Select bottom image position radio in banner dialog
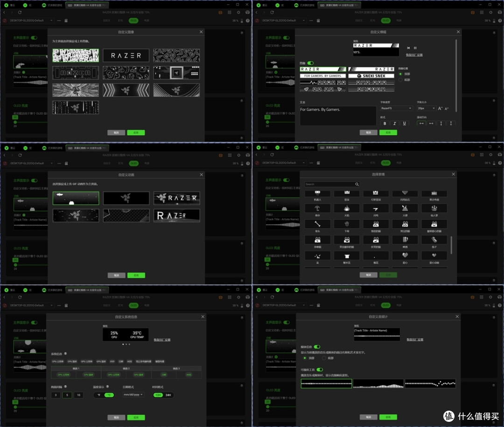This screenshot has height=427, width=504. click(400, 80)
